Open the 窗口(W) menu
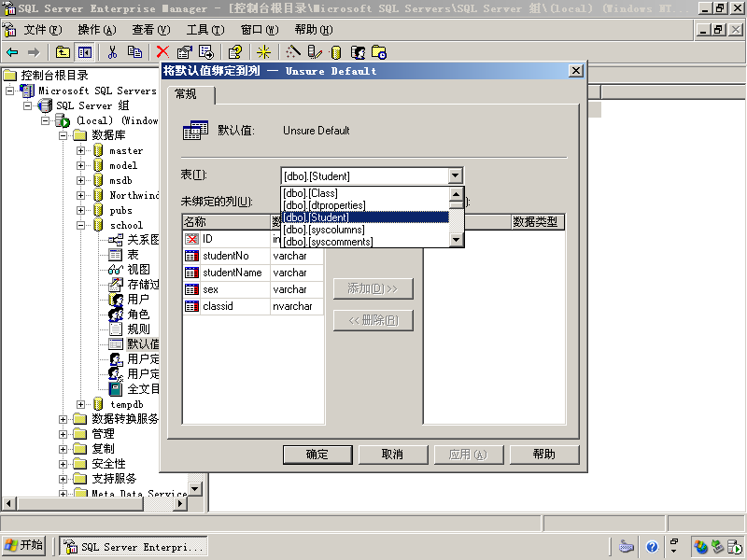The width and height of the screenshot is (747, 560). (x=260, y=30)
